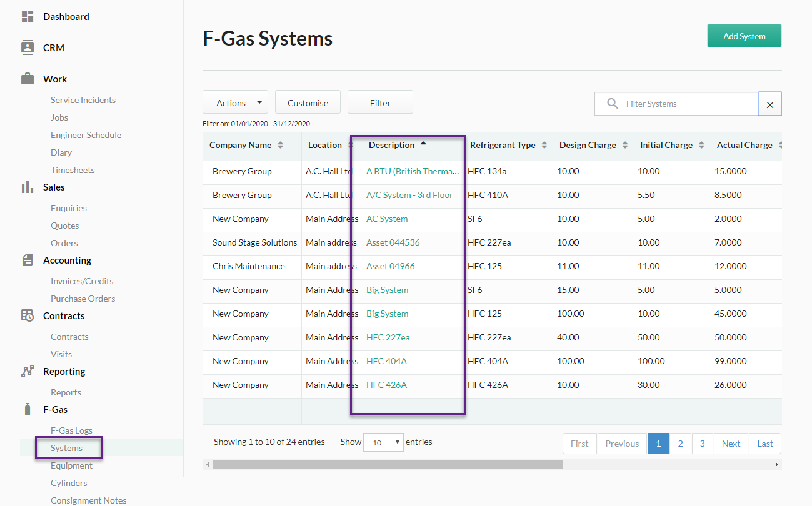This screenshot has height=506, width=812.
Task: Click the Last pagination button
Action: pos(765,444)
